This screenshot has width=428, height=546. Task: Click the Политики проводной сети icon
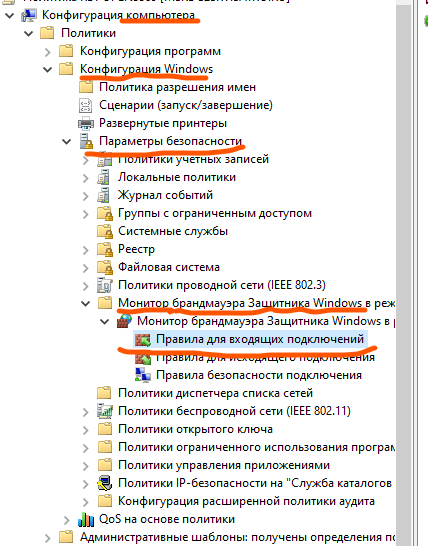point(104,285)
